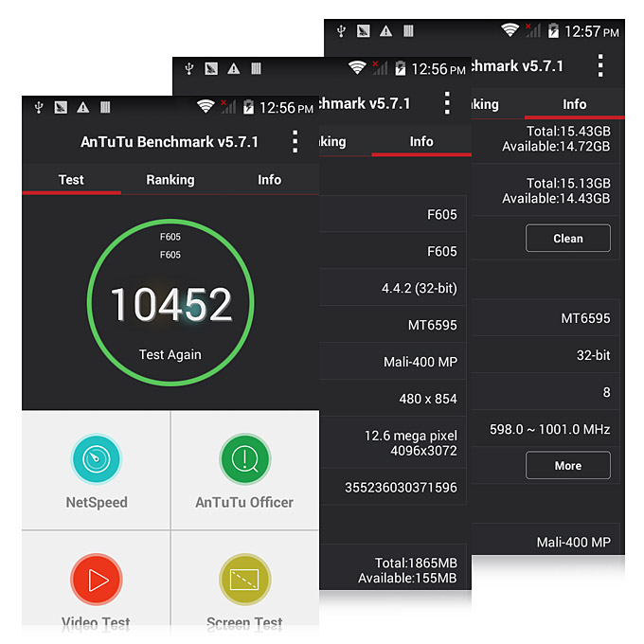Open the NetSpeed test icon
Screen dimensions: 644x644
coord(97,458)
